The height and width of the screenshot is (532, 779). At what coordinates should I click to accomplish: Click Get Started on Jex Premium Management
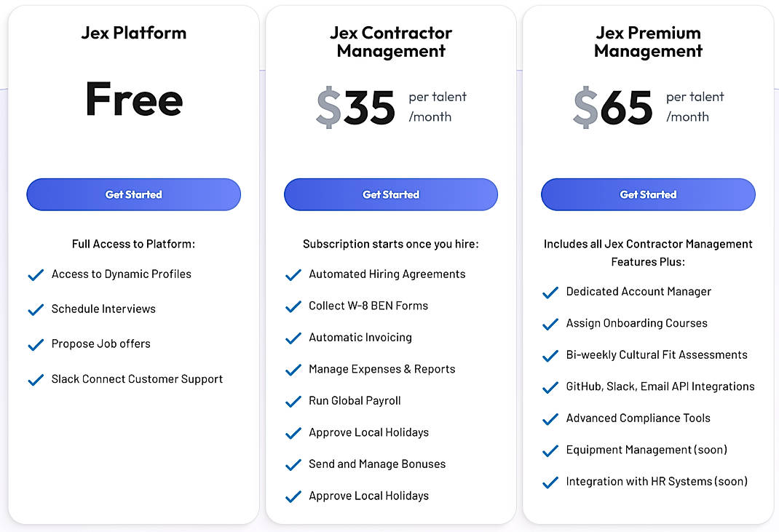pos(647,194)
